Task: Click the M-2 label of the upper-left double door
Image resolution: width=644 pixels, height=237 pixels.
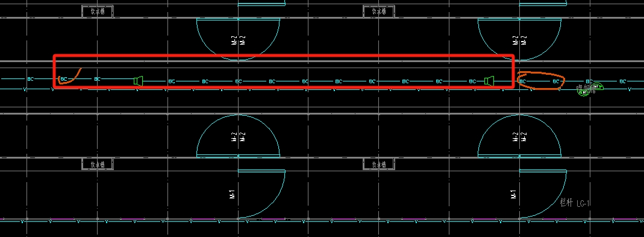Action: pyautogui.click(x=237, y=40)
